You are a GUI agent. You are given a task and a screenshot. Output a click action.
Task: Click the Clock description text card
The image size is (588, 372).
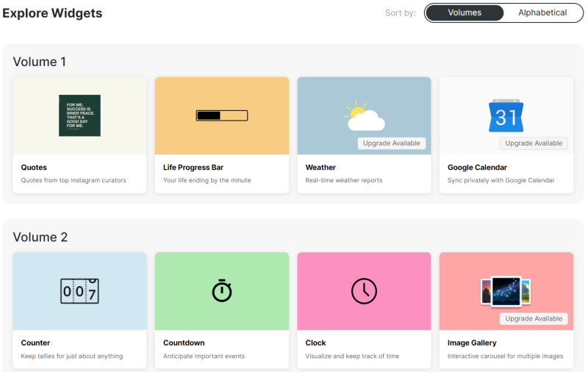pyautogui.click(x=352, y=356)
